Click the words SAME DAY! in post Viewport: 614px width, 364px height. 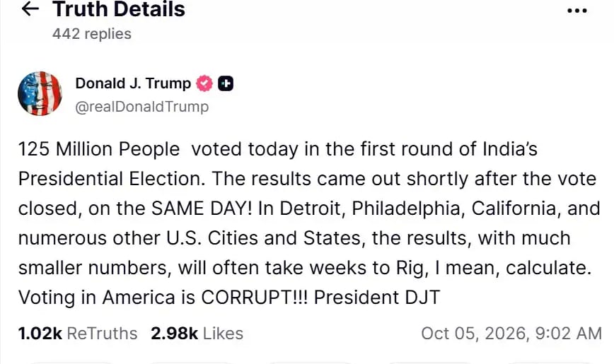click(202, 209)
